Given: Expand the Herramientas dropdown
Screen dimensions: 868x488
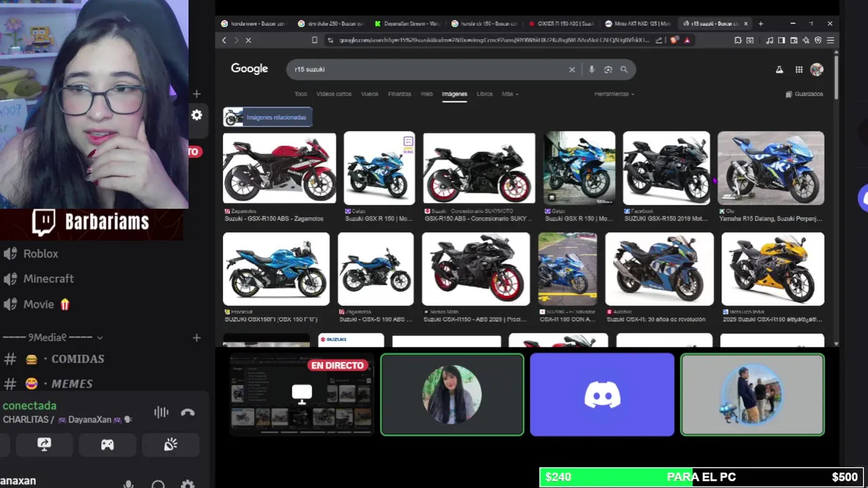Looking at the screenshot, I should (x=614, y=94).
